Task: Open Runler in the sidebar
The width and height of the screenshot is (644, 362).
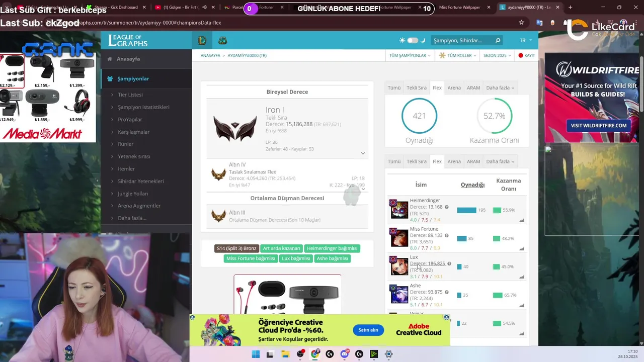Action: (x=126, y=144)
